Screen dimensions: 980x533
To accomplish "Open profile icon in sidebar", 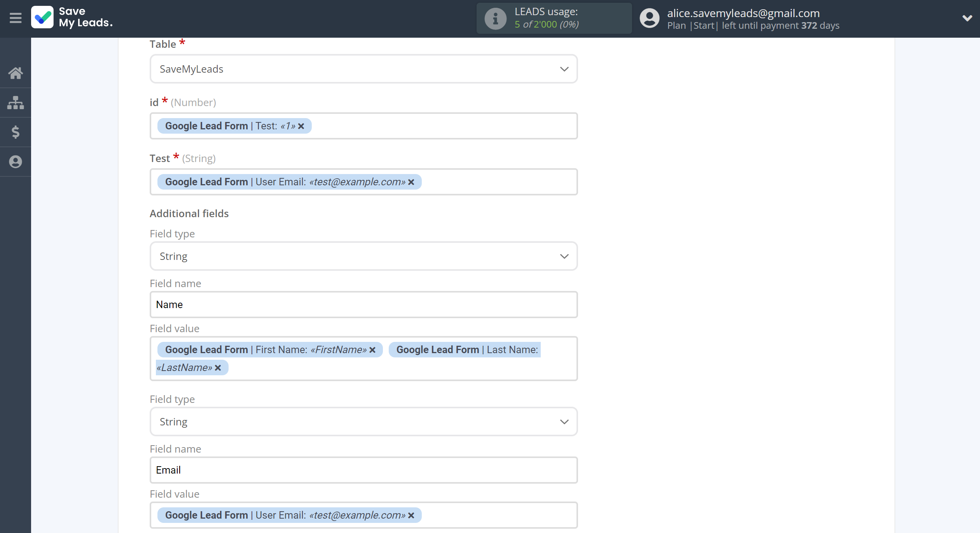I will [16, 162].
